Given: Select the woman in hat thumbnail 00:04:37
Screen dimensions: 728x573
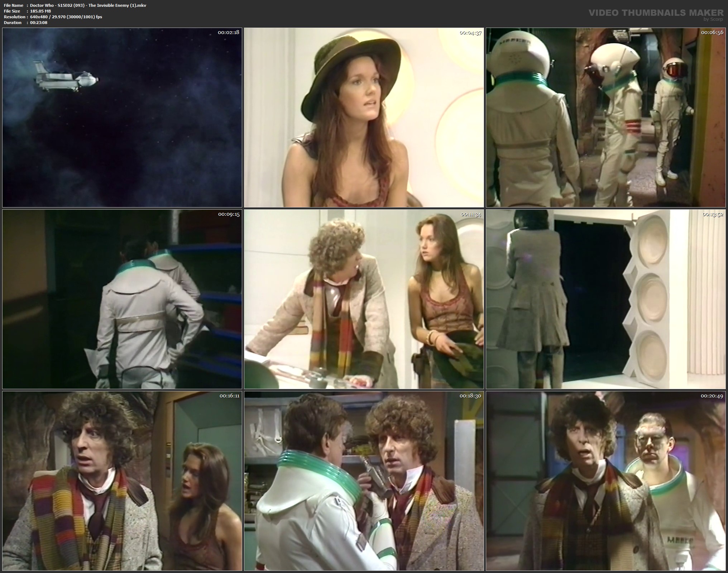Looking at the screenshot, I should click(364, 118).
